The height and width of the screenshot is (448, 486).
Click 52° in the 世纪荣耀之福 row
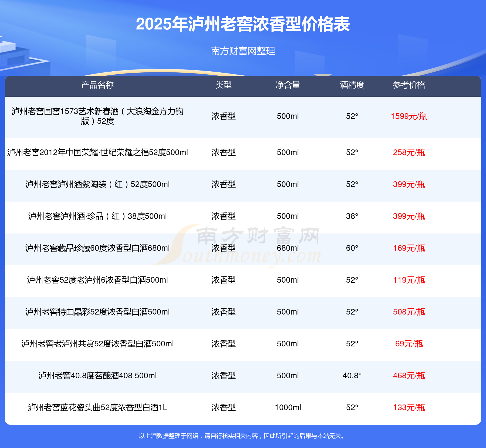[x=352, y=152]
